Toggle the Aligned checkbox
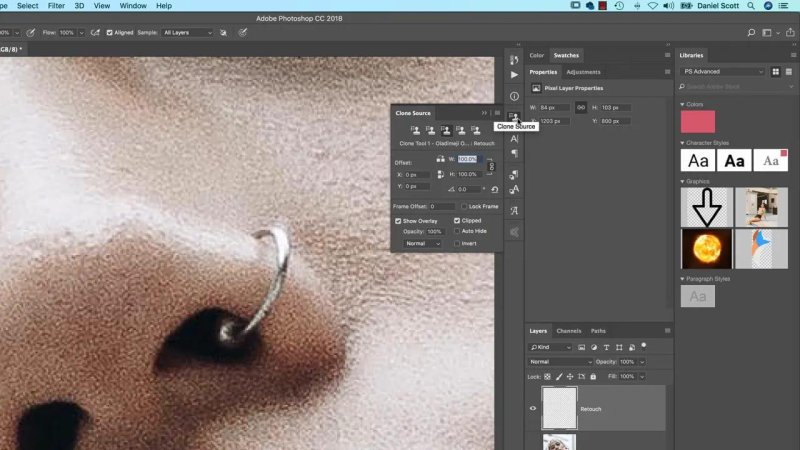This screenshot has width=800, height=450. click(x=109, y=33)
